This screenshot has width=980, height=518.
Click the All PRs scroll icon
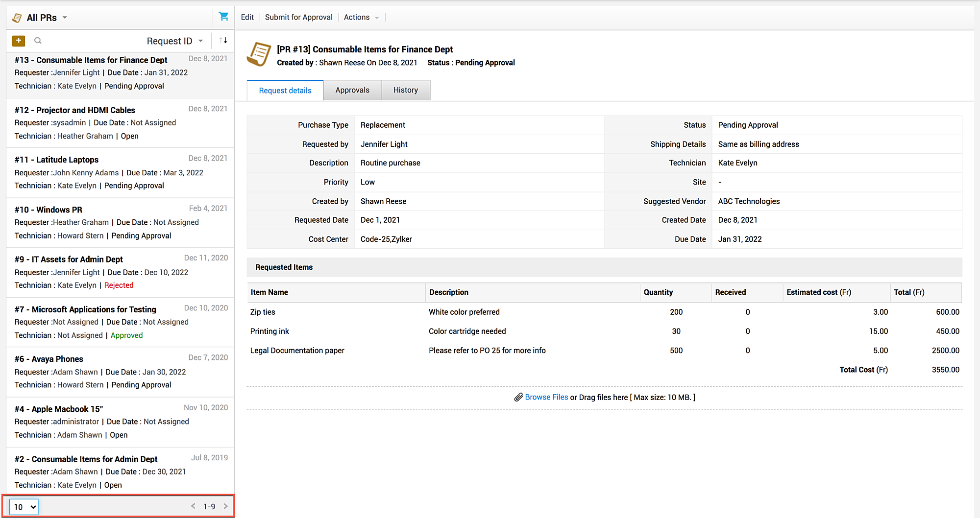pyautogui.click(x=17, y=18)
